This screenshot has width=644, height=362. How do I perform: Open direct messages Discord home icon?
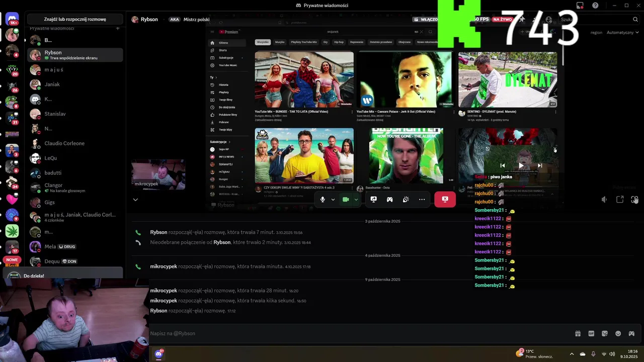12,19
